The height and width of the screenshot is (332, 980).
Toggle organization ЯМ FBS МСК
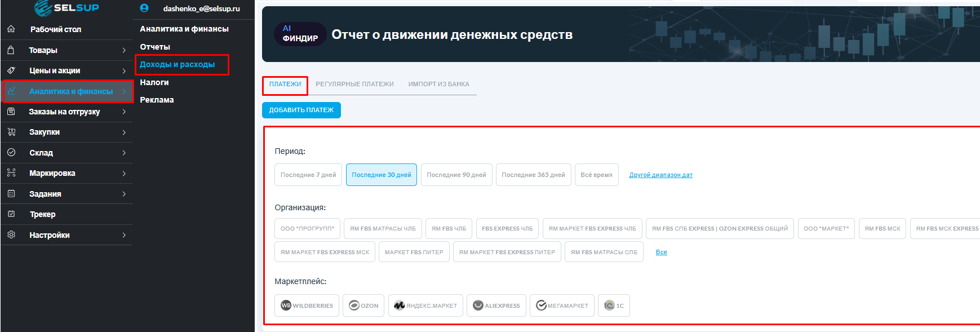coord(883,228)
